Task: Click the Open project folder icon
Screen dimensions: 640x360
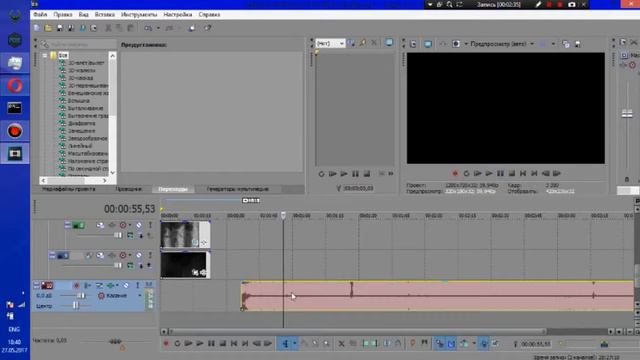Action: (x=48, y=28)
